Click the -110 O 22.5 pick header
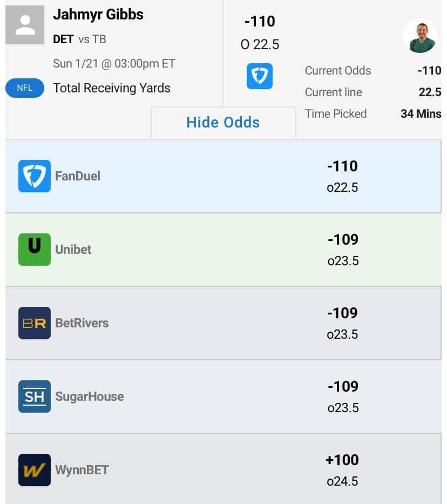This screenshot has width=447, height=504. pyautogui.click(x=260, y=33)
